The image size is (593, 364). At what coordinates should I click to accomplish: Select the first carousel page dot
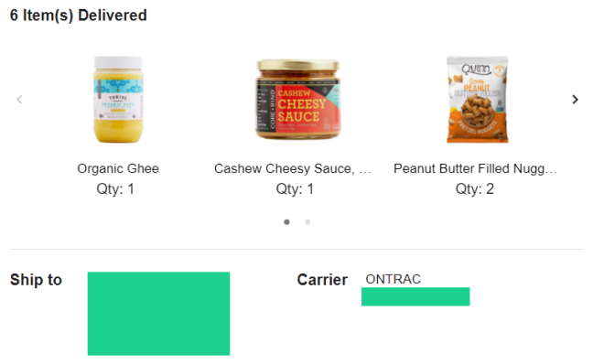pos(286,222)
